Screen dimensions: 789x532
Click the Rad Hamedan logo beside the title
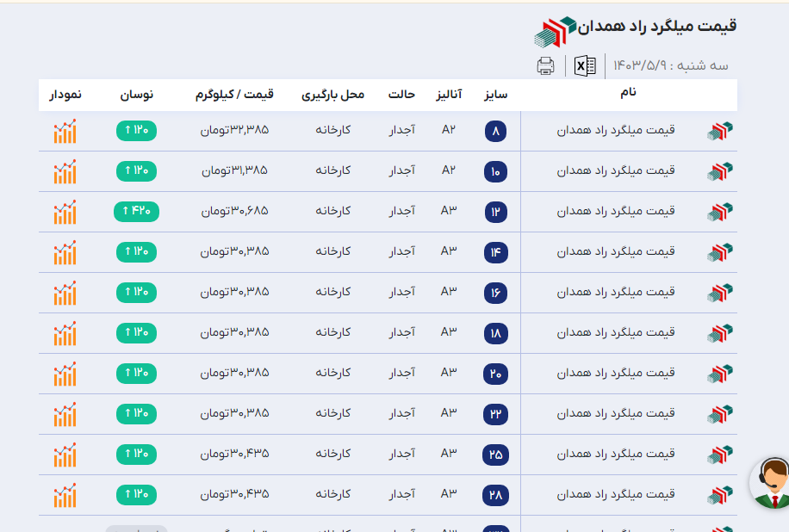coord(554,32)
